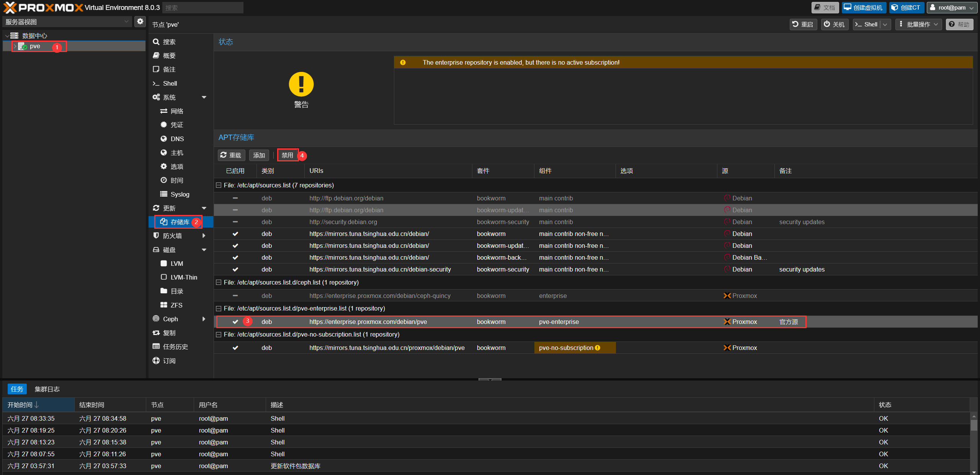Viewport: 980px width, 475px height.
Task: Click the Syslog list icon entry
Action: pos(164,194)
